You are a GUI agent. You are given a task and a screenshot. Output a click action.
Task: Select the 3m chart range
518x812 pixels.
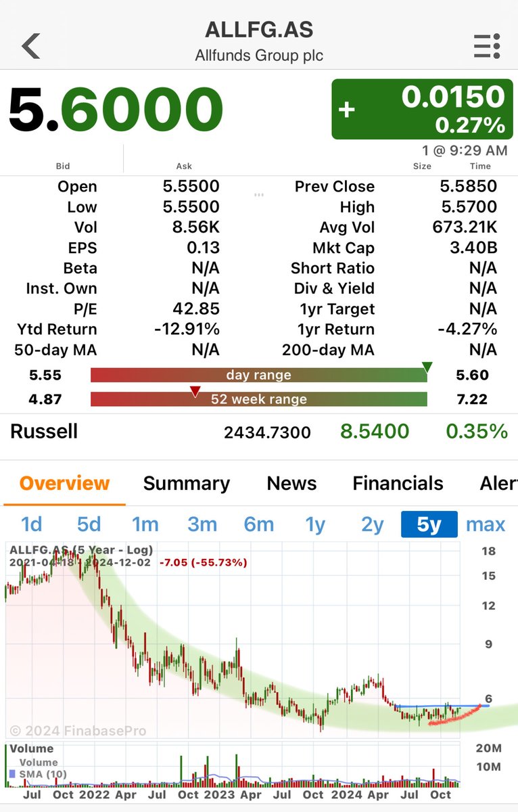click(x=202, y=524)
